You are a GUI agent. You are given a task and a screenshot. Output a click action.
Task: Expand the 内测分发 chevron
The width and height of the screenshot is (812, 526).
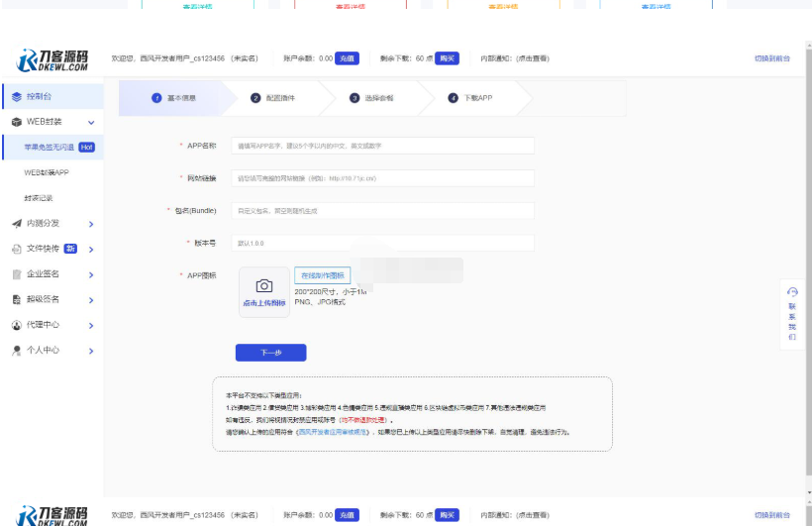91,224
